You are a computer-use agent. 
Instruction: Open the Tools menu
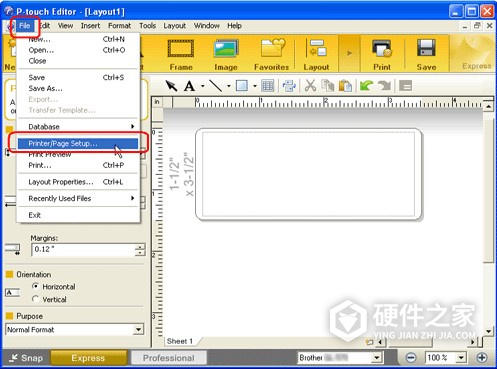(147, 26)
